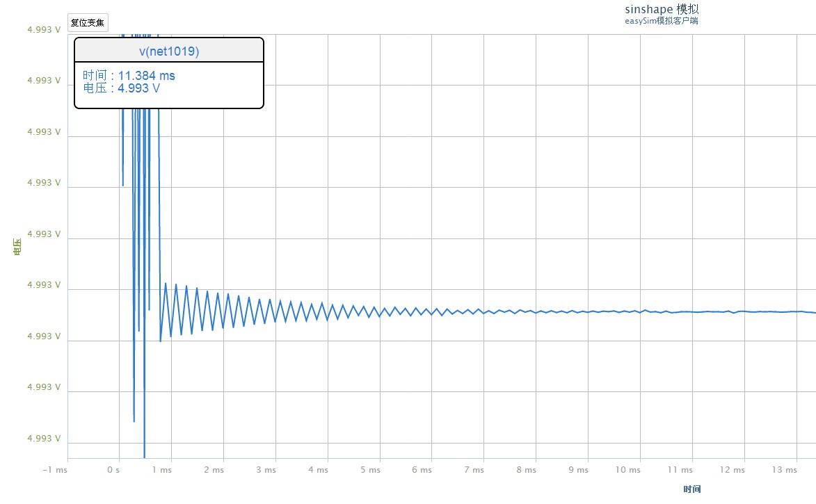Click the 13 ms x-axis label

click(x=784, y=470)
